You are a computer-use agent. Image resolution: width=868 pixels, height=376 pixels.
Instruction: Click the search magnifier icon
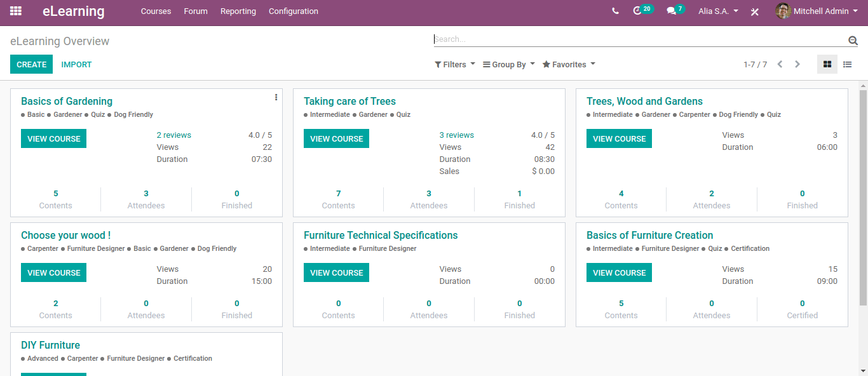(853, 41)
